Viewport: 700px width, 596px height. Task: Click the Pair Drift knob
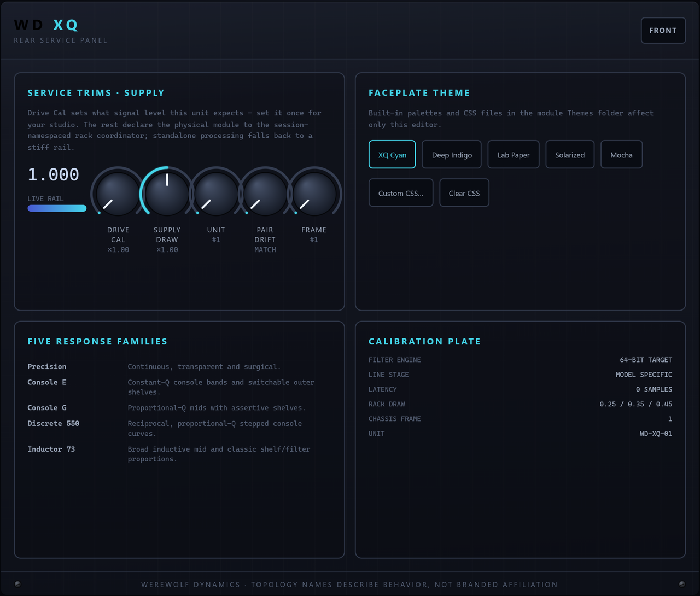pyautogui.click(x=265, y=194)
